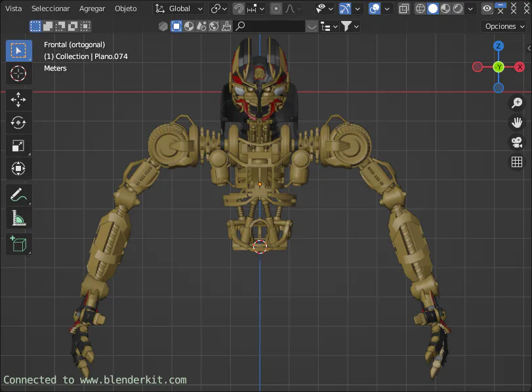Screen dimensions: 532x392
Task: Activate the Transform tool
Action: (x=18, y=168)
